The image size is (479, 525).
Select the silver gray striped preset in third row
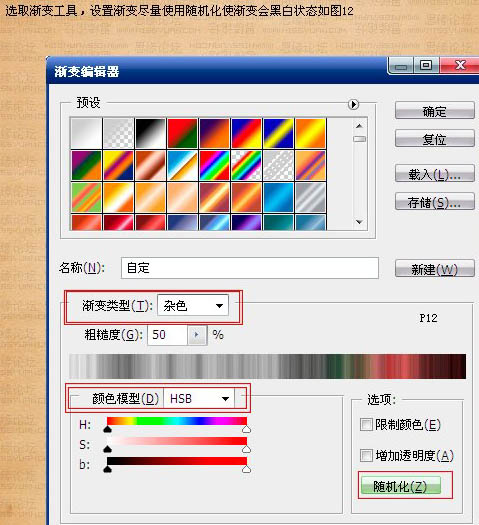point(311,197)
